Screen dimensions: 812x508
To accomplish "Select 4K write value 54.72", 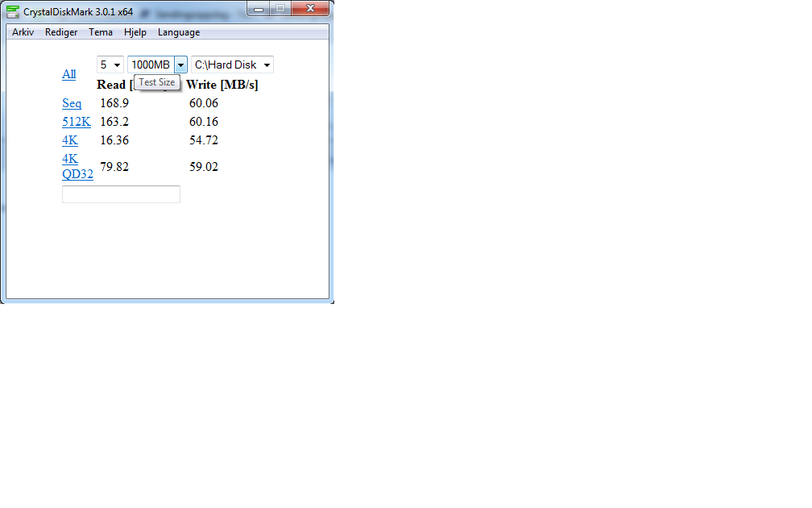I will pyautogui.click(x=204, y=140).
